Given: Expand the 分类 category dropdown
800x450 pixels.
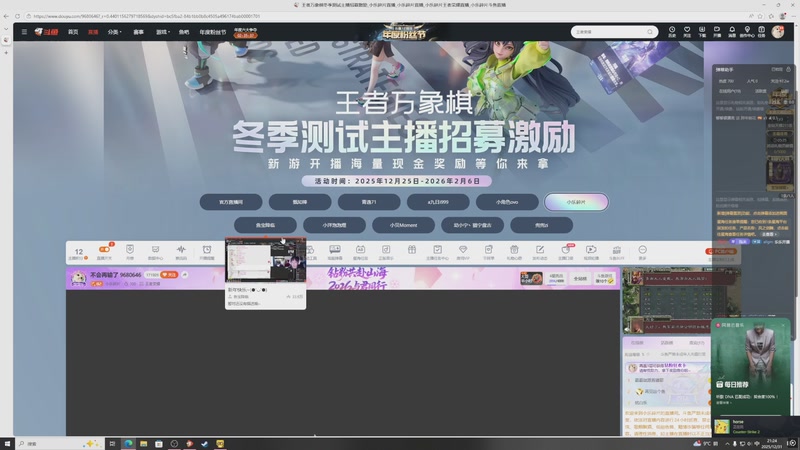Looking at the screenshot, I should pyautogui.click(x=114, y=32).
